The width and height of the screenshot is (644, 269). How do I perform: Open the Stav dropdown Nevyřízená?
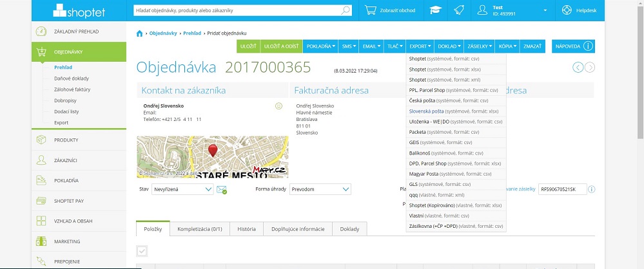click(182, 189)
